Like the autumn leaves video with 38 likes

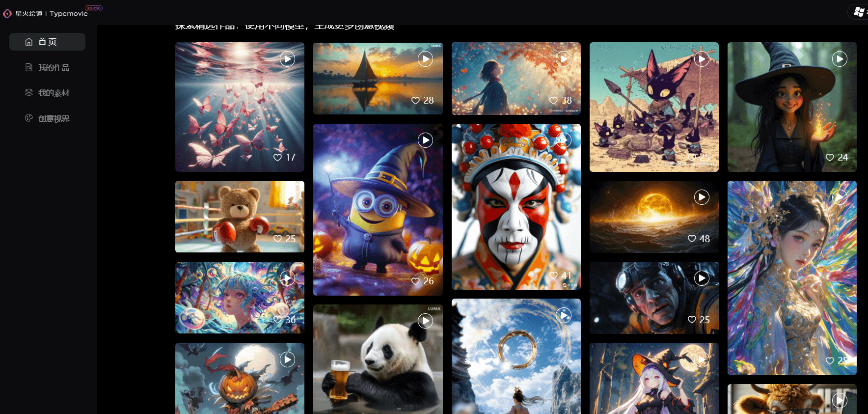553,100
